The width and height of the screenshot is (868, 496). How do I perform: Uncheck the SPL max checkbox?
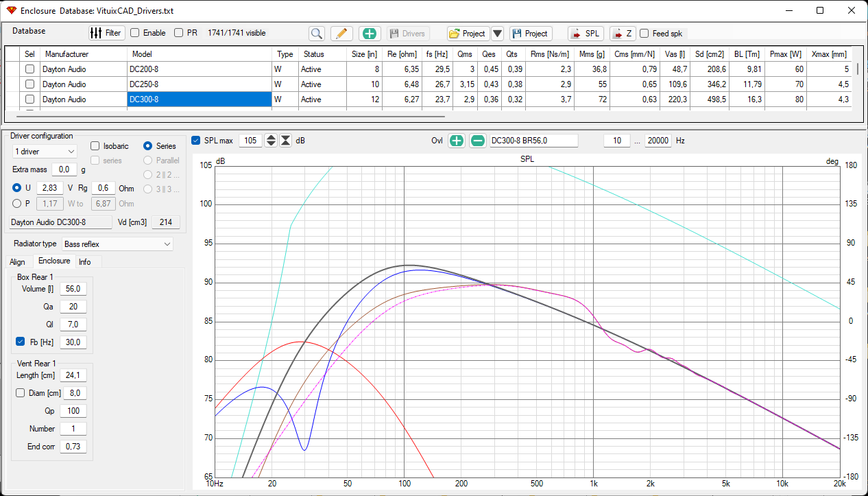coord(196,141)
